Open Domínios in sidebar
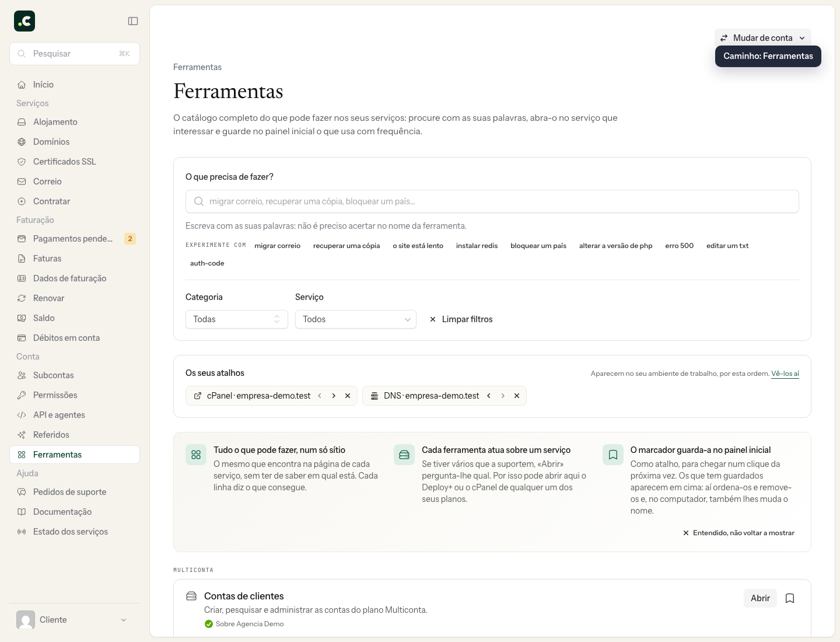Screen dimensions: 840x642 tap(75, 142)
